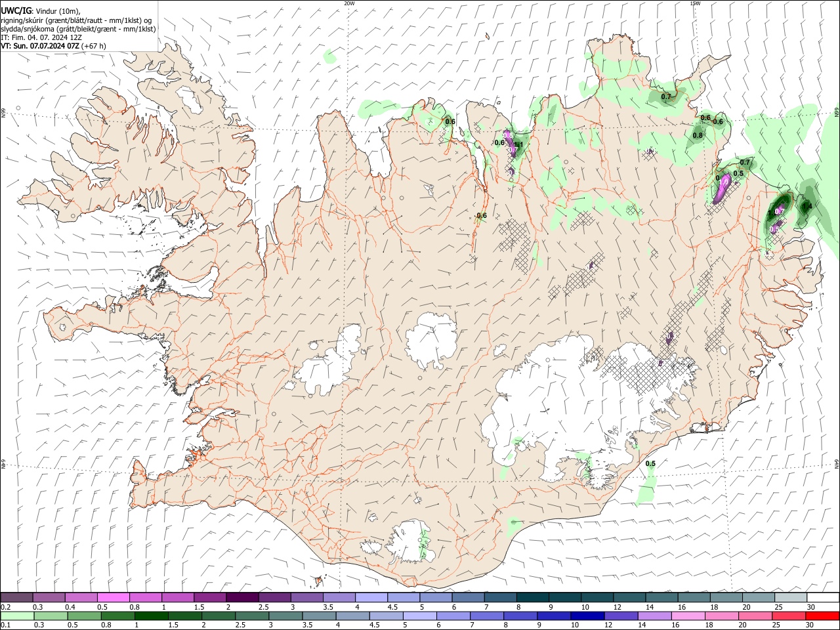Choose the pale green 0.1 rain legend swatch
The image size is (840, 630).
click(17, 616)
